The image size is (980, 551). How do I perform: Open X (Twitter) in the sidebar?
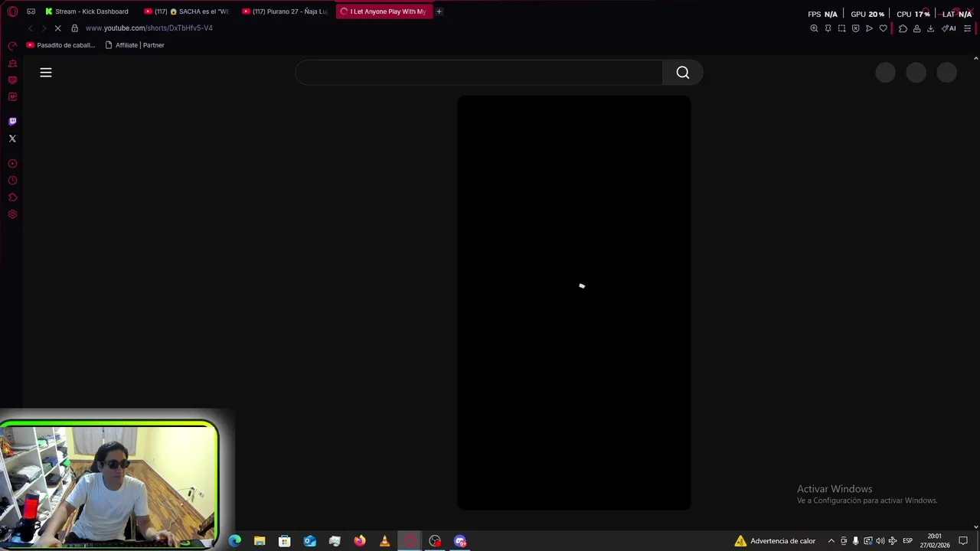pyautogui.click(x=12, y=139)
